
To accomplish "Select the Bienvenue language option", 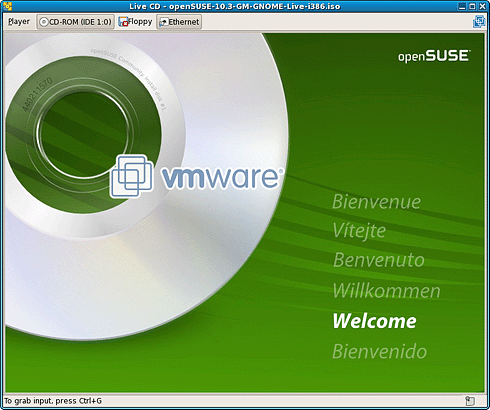I will click(x=376, y=202).
